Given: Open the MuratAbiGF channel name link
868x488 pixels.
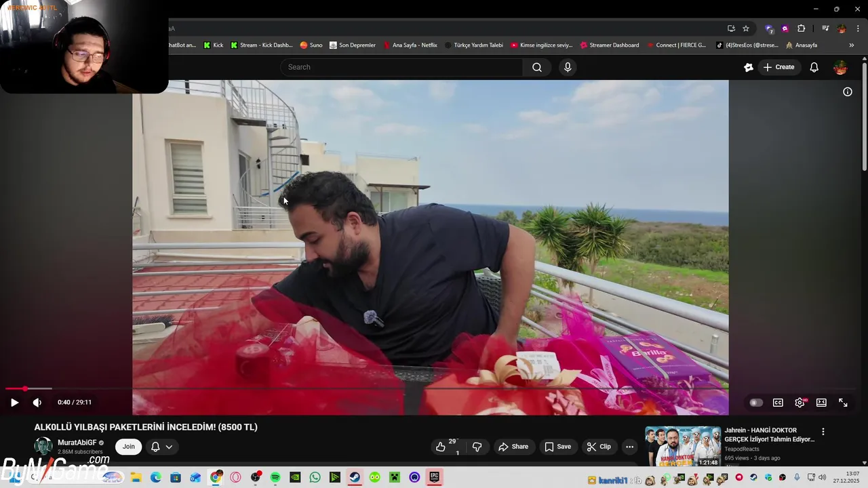Looking at the screenshot, I should coord(77,443).
